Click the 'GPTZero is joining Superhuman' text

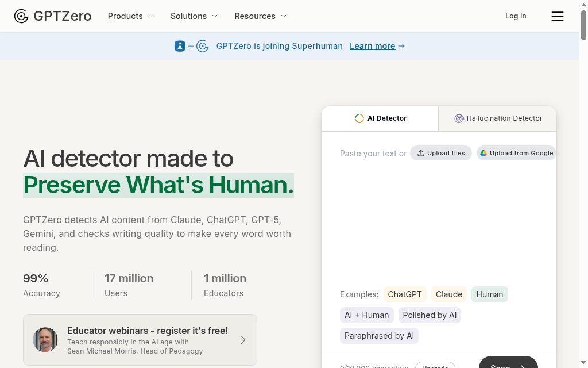280,46
